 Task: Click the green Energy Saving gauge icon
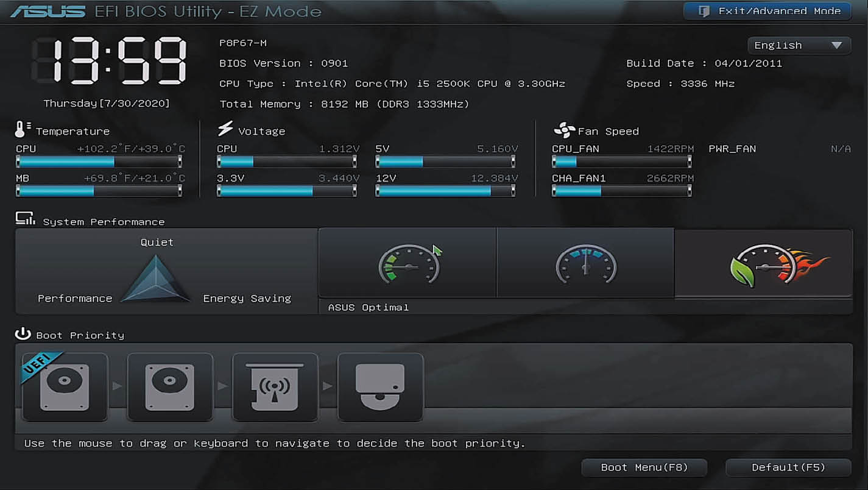[x=408, y=264]
